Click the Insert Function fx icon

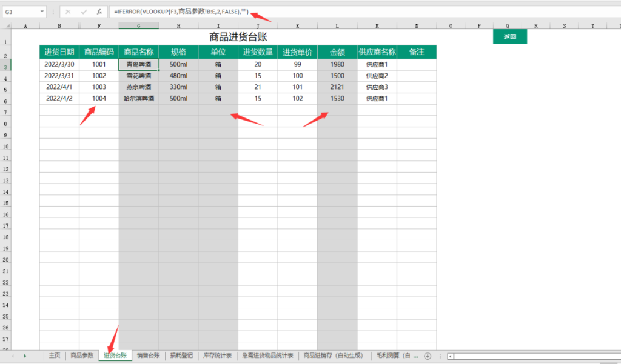point(98,12)
